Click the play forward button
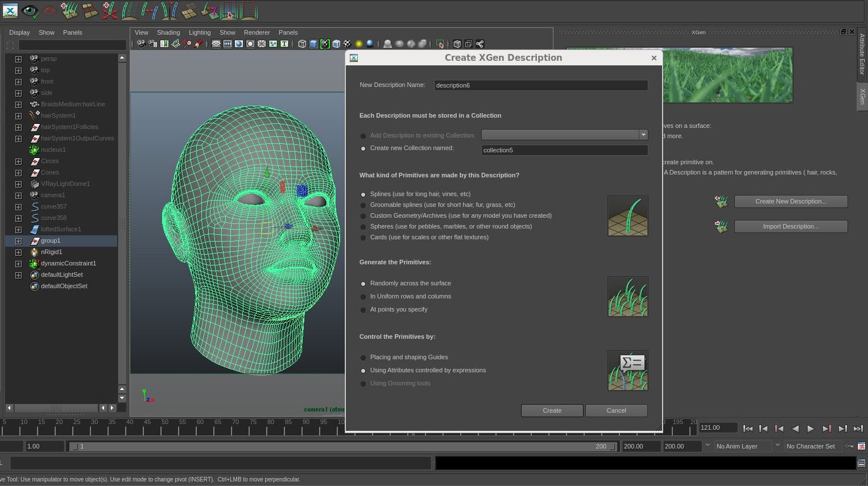Screen dimensions: 868x486 click(x=811, y=429)
